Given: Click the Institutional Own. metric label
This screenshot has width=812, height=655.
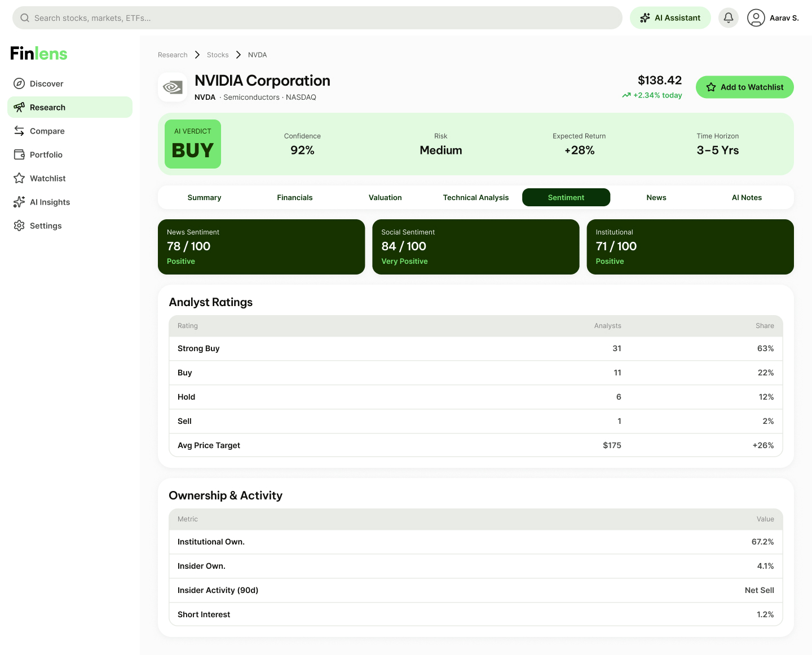Looking at the screenshot, I should click(211, 542).
